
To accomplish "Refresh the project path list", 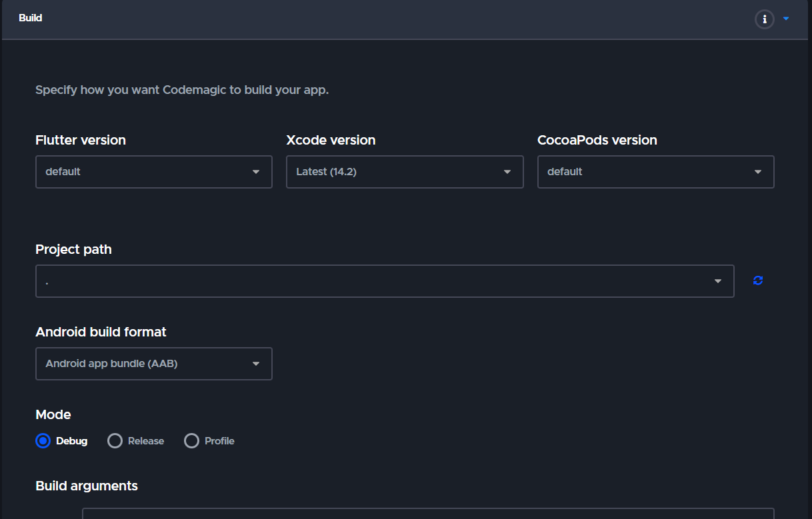I will click(x=758, y=280).
